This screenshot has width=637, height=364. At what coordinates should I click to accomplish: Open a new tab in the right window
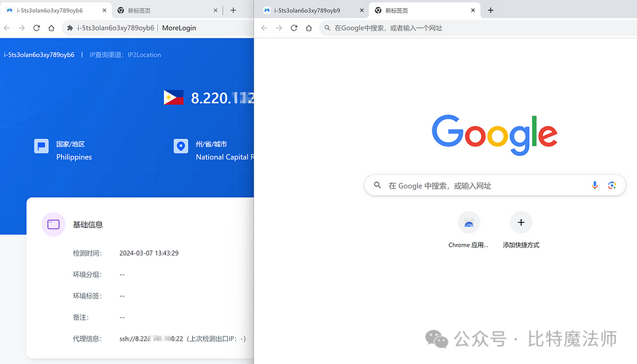pyautogui.click(x=491, y=10)
